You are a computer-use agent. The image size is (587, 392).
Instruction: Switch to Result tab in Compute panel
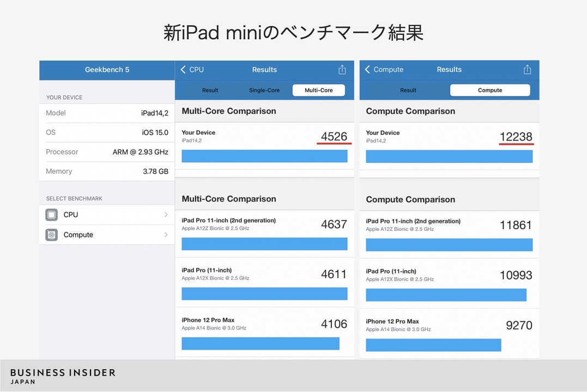(x=408, y=90)
